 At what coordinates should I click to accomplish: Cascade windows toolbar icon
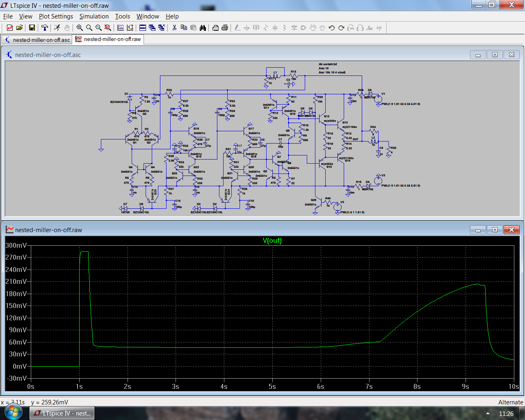(x=152, y=28)
